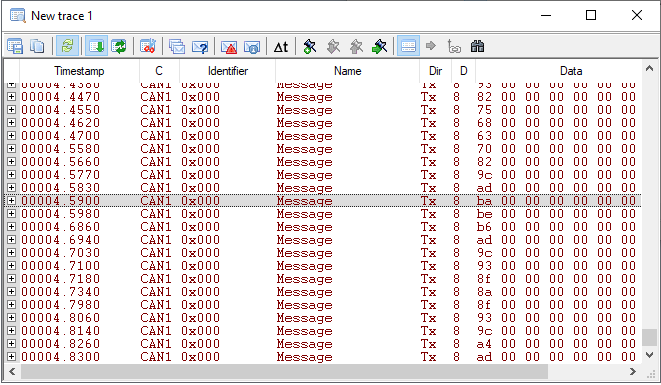Click the envelope with red warning icon
Viewport: 661px width, 385px height.
229,46
